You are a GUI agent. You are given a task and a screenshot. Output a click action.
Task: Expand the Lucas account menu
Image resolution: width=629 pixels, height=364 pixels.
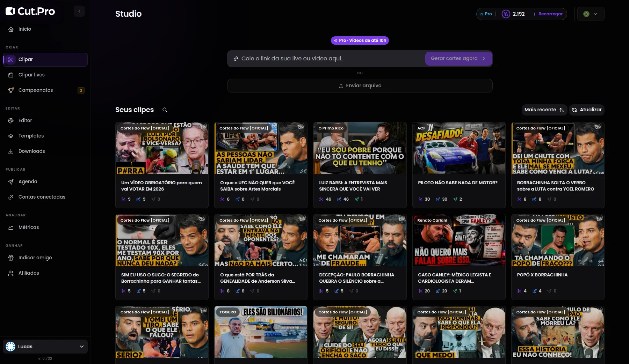45,347
